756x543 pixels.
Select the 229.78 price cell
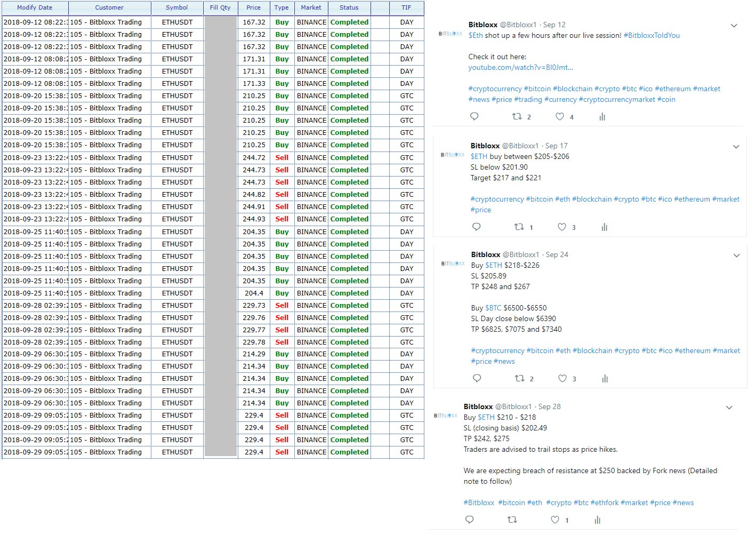254,342
